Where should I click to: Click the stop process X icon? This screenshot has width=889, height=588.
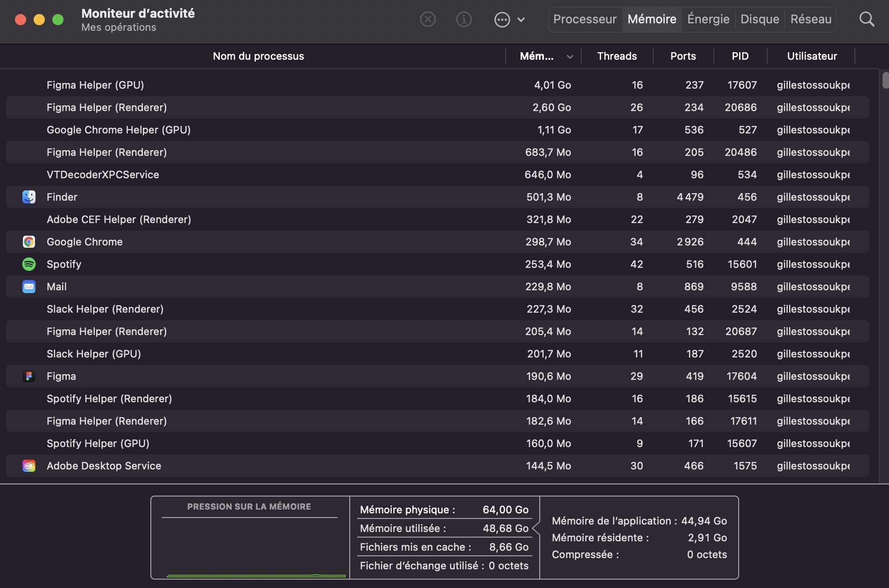click(x=428, y=20)
